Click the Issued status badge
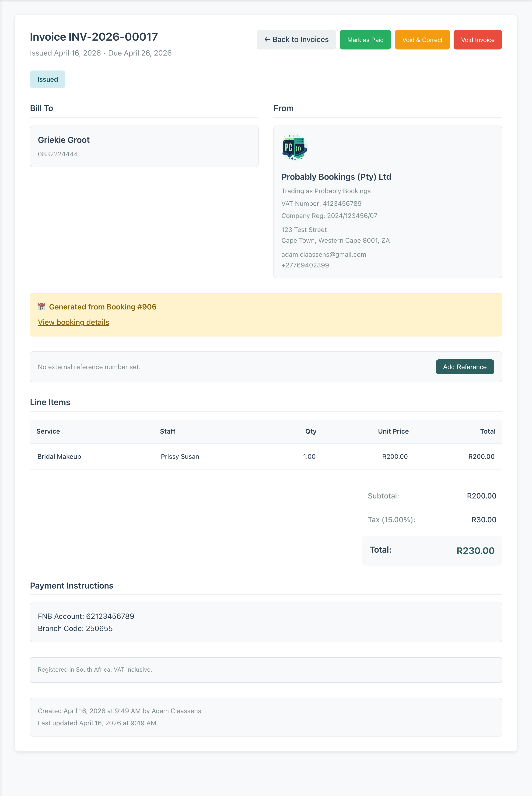 (48, 79)
